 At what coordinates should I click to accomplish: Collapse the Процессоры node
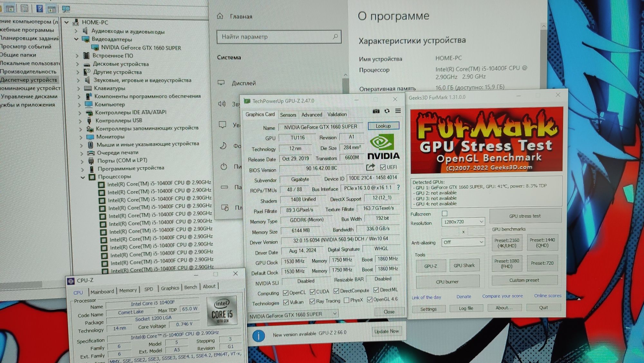83,177
